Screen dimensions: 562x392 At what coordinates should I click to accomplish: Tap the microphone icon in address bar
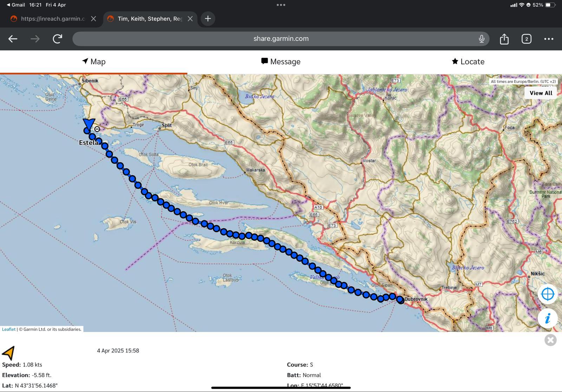482,39
